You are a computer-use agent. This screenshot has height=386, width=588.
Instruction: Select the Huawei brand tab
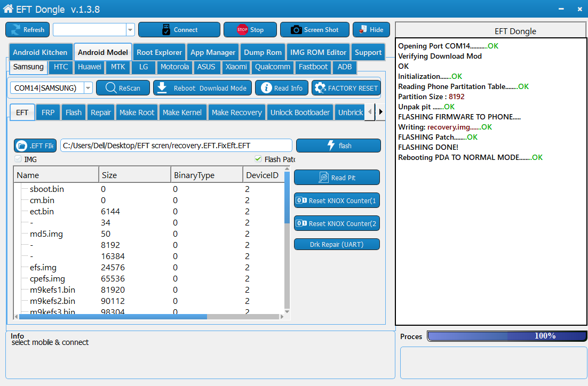90,67
